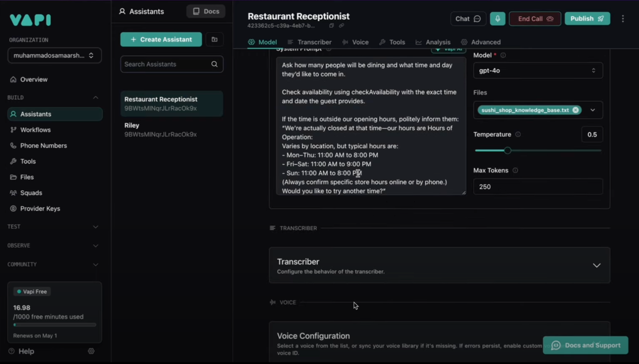Expand the Test sidebar section
Image resolution: width=639 pixels, height=364 pixels.
click(x=95, y=227)
